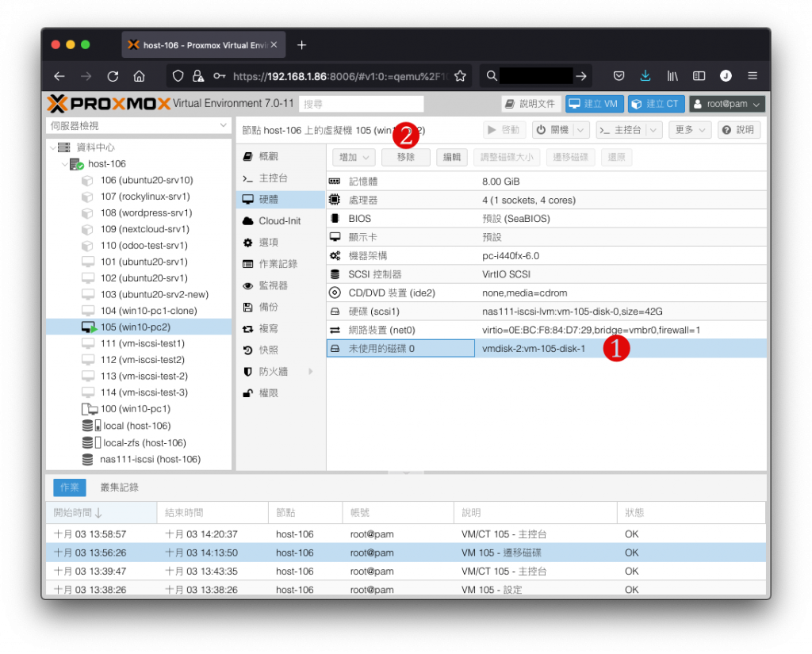Select VM 105 - 遷移磁碟 task row

coord(405,553)
